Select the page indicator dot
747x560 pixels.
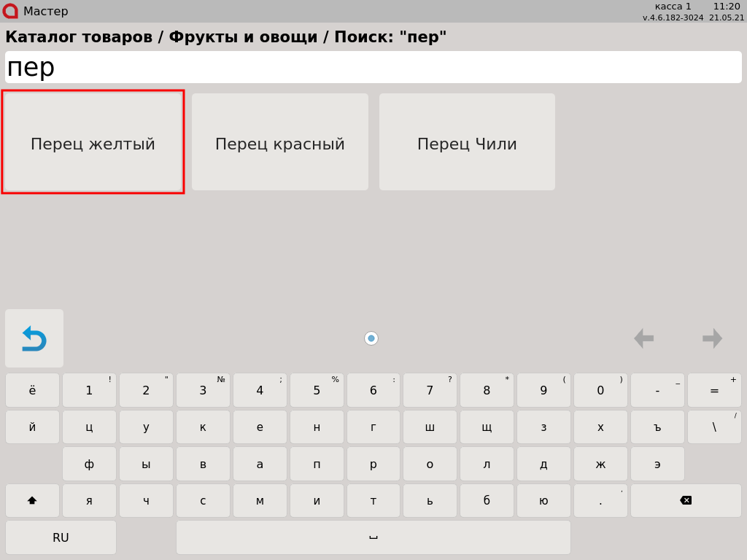click(371, 338)
